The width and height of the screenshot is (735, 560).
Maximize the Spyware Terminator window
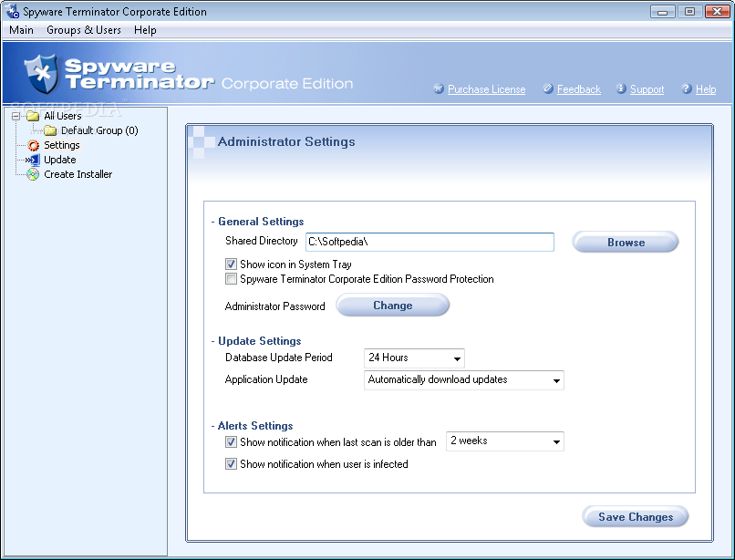(689, 12)
